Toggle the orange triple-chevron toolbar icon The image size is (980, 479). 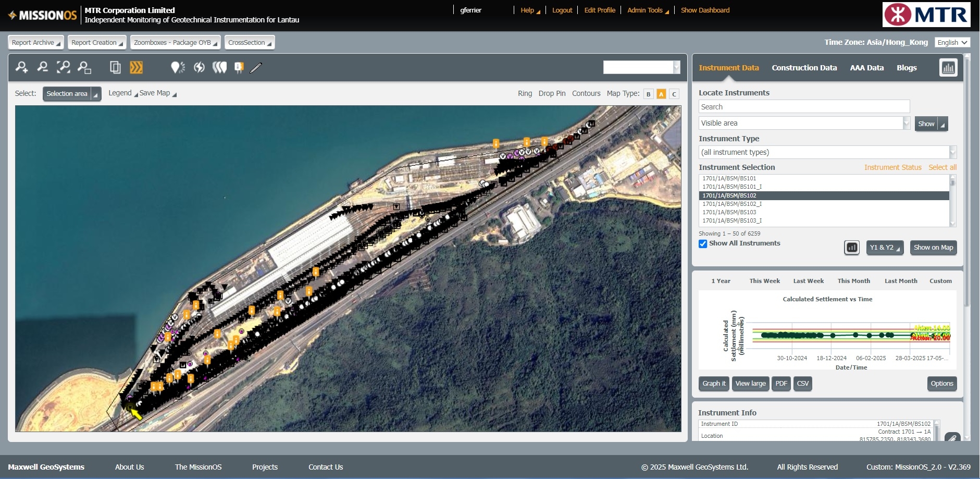(136, 67)
